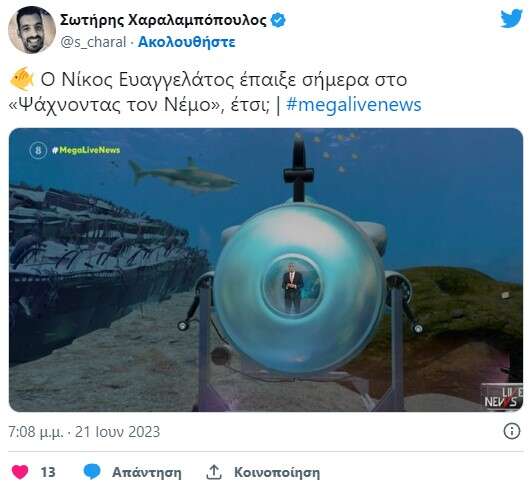
Task: Click the Mega channel logo watermark
Action: coord(38,150)
